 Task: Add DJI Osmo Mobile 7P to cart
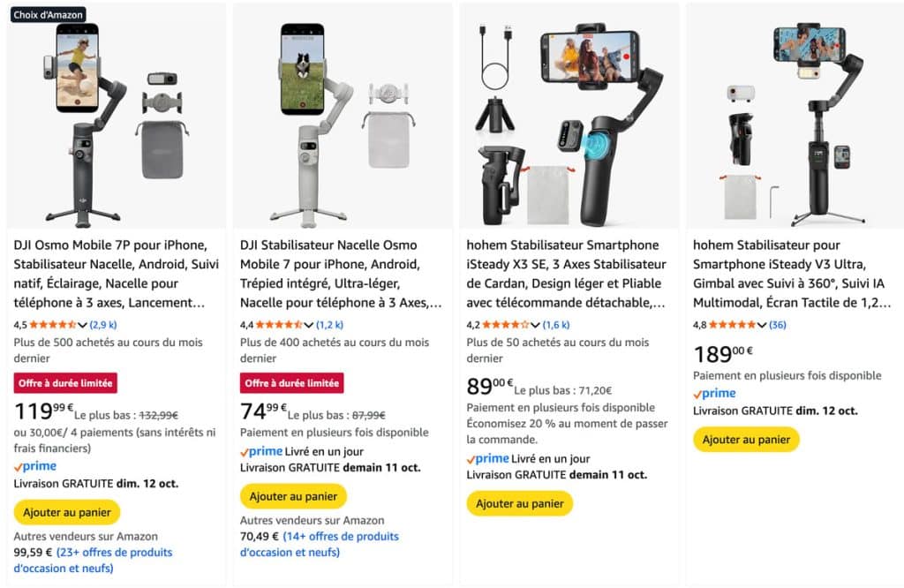67,512
